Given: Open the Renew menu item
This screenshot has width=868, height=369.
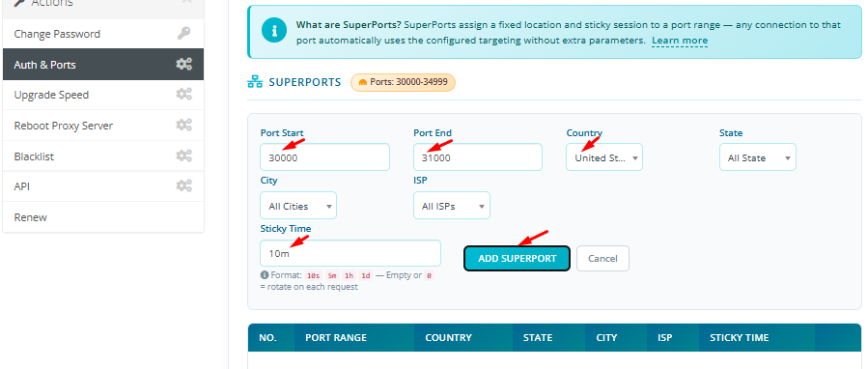Looking at the screenshot, I should (x=103, y=217).
